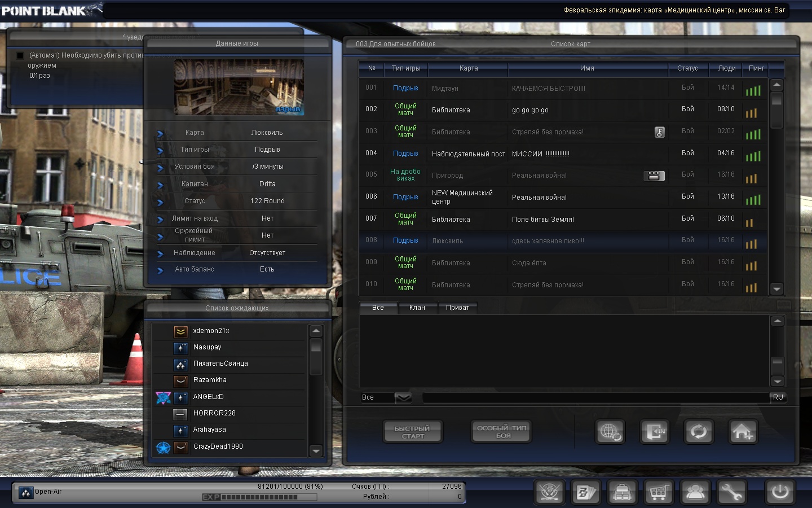
Task: Refresh the room list
Action: click(699, 432)
